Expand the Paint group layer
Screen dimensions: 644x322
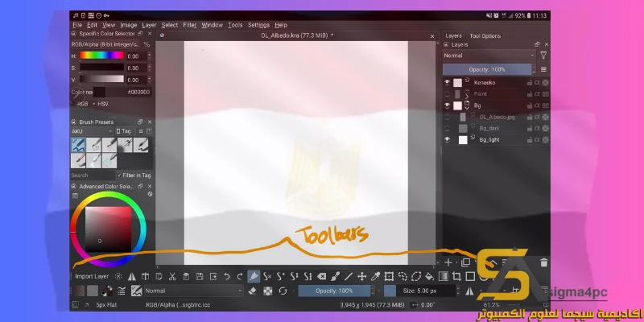(467, 97)
